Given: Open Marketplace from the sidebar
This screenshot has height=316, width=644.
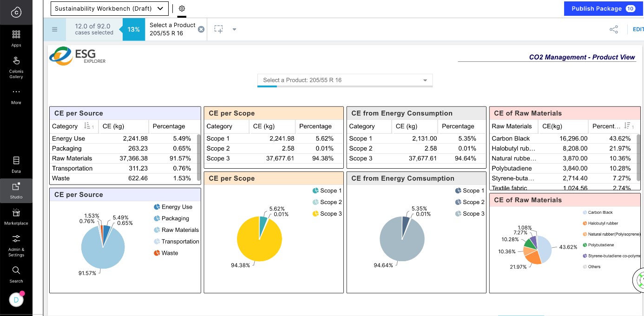Looking at the screenshot, I should coord(16,217).
